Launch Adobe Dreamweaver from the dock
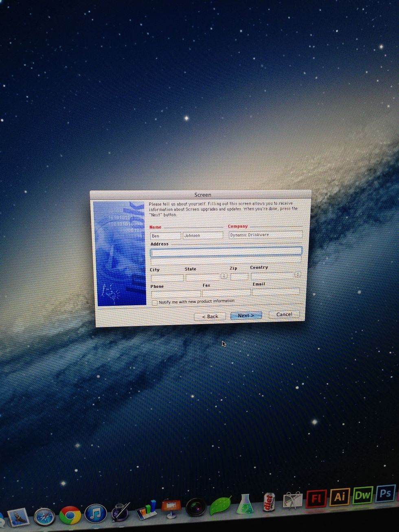This screenshot has height=532, width=399. (x=362, y=495)
